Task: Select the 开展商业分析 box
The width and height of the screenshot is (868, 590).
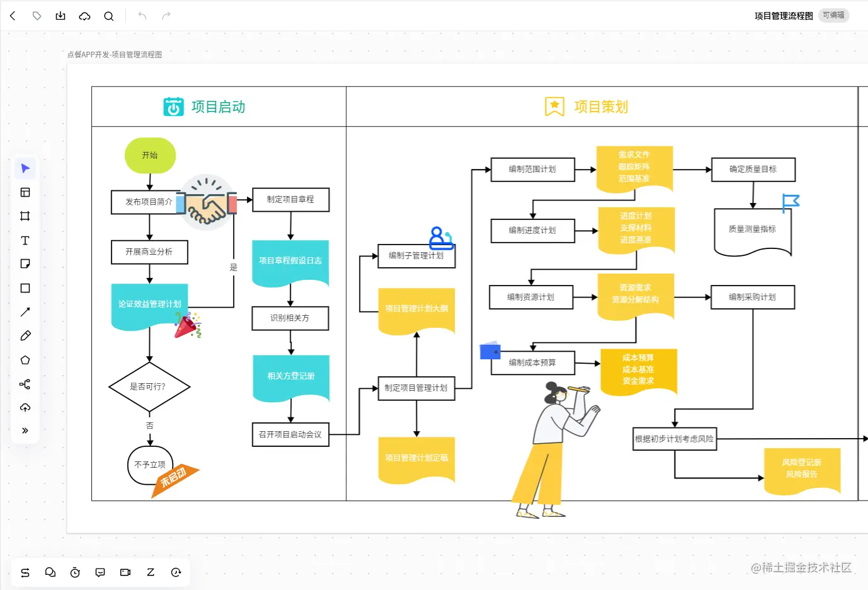Action: point(149,252)
